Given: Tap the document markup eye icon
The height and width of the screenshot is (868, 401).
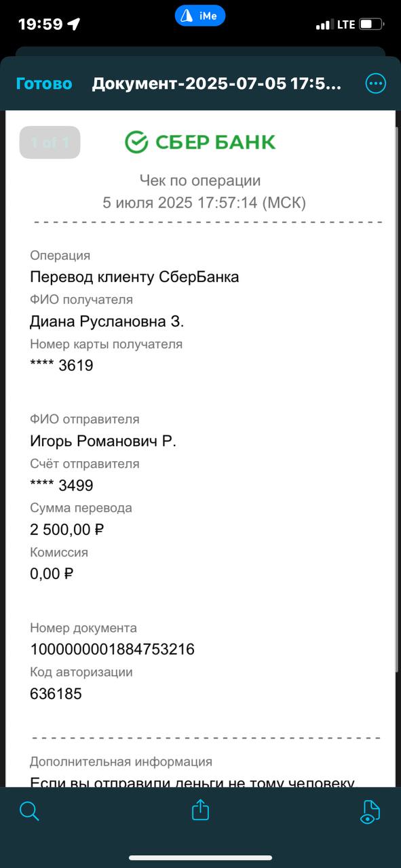Looking at the screenshot, I should (370, 812).
